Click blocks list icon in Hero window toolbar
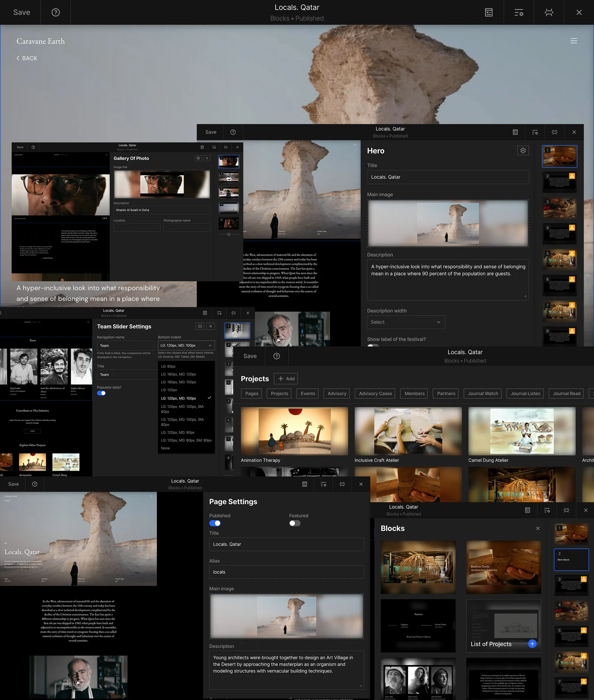Image resolution: width=594 pixels, height=700 pixels. pos(515,132)
